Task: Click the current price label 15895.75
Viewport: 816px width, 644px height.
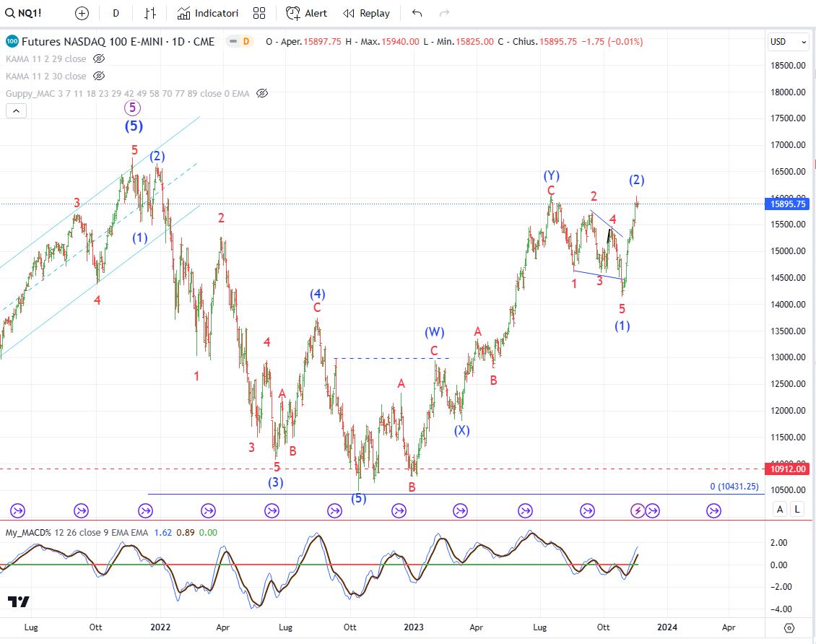Action: point(788,204)
